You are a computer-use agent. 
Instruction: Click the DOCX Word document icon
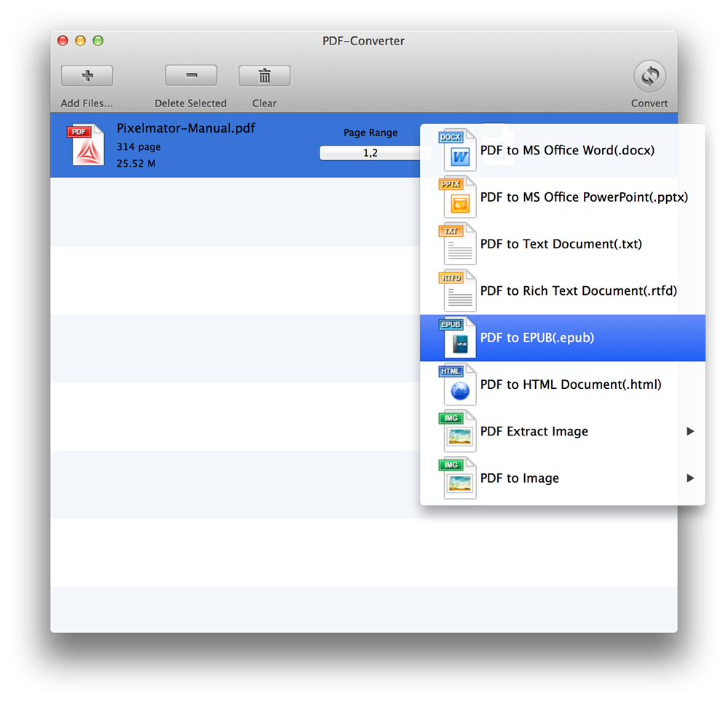tap(459, 151)
